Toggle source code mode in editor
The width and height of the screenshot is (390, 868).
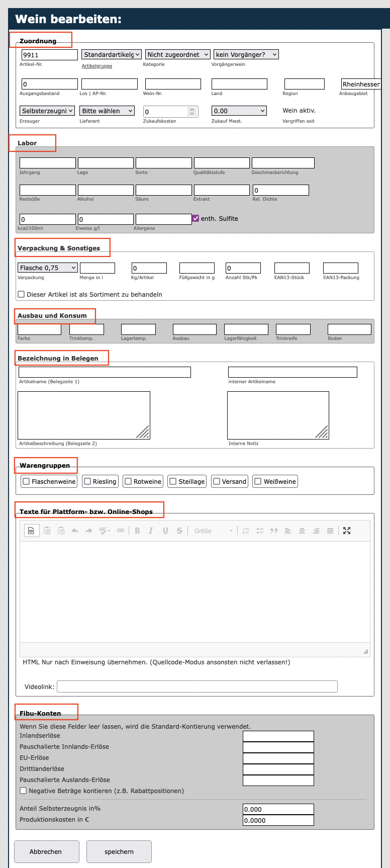(x=31, y=531)
